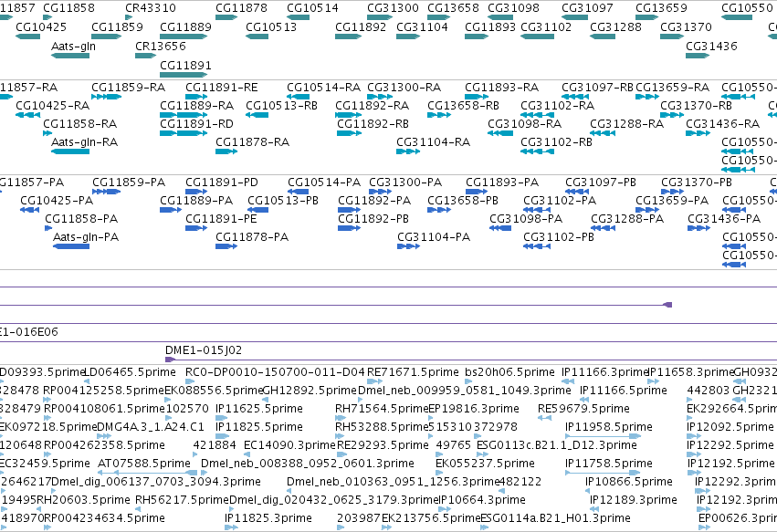The width and height of the screenshot is (777, 532).
Task: Select the CG11892-RB transcript
Action: coord(350,133)
